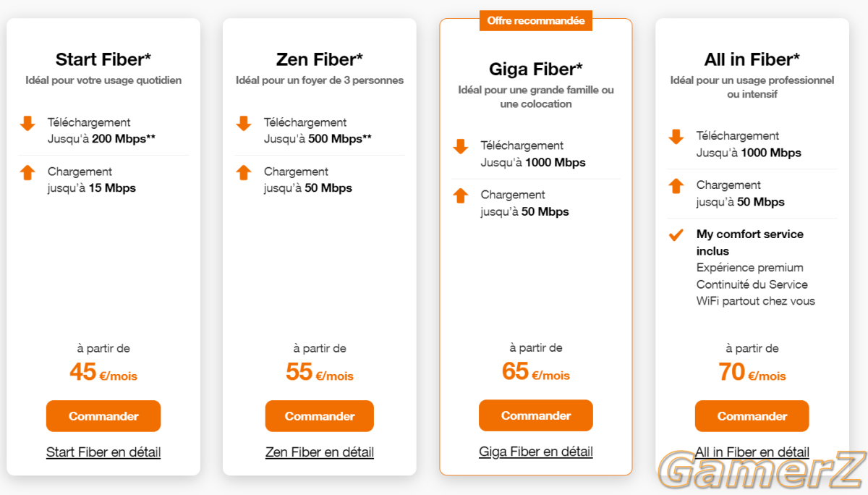This screenshot has width=868, height=495.
Task: Click Zen Fiber upload arrow icon
Action: (x=244, y=172)
